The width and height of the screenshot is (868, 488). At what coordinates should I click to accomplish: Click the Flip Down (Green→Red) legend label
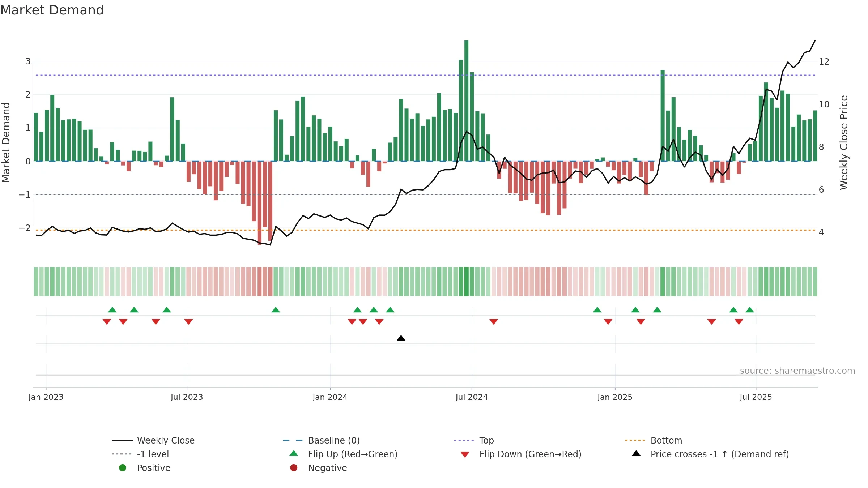tap(531, 454)
